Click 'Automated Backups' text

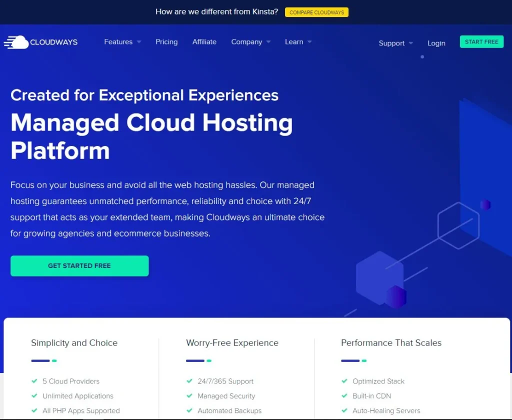229,410
